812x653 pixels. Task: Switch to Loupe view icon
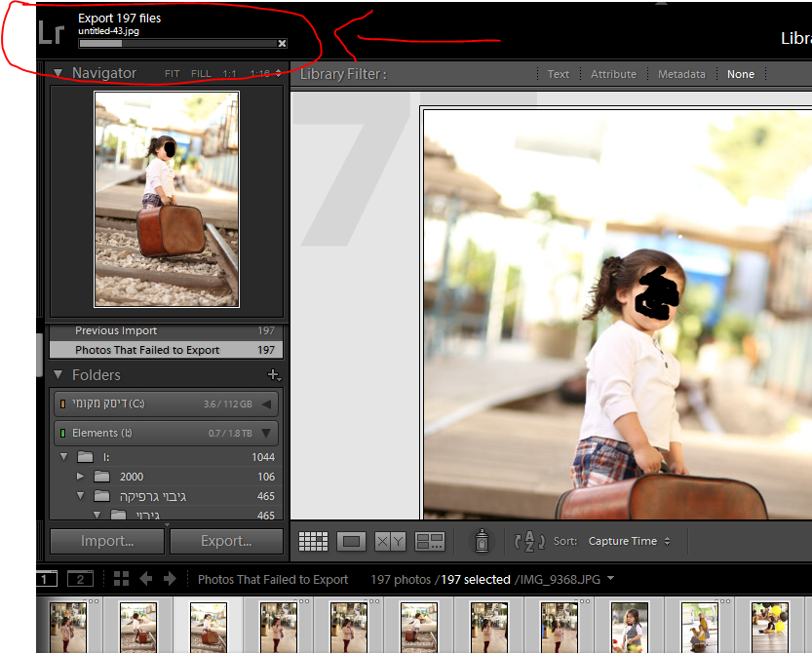(x=352, y=541)
